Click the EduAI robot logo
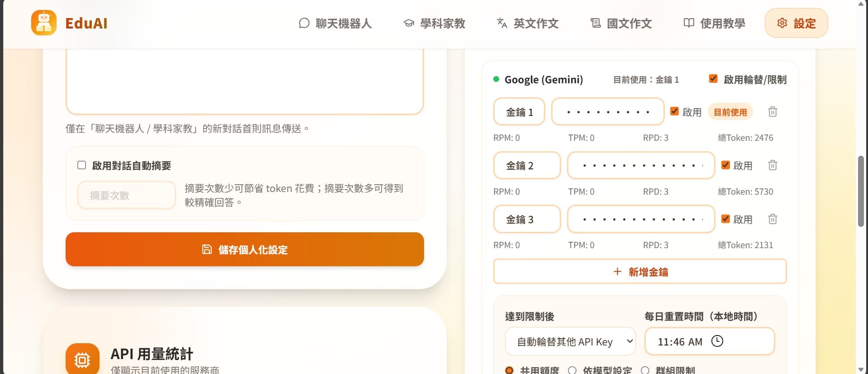868x374 pixels. pos(44,23)
